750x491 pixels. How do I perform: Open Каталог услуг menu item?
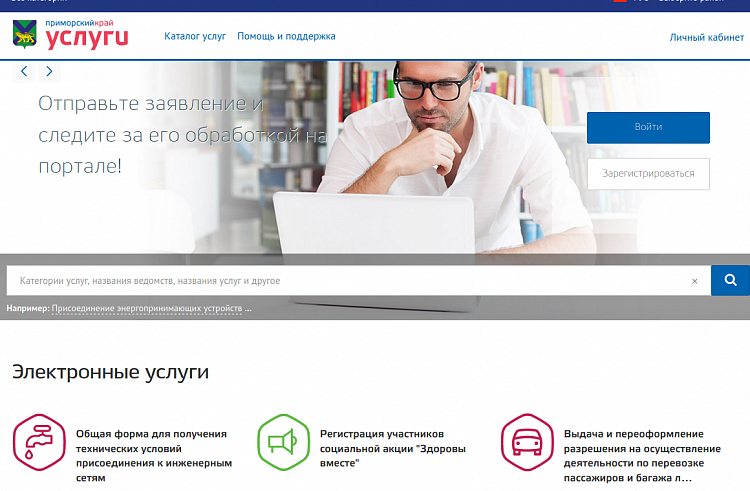[195, 36]
